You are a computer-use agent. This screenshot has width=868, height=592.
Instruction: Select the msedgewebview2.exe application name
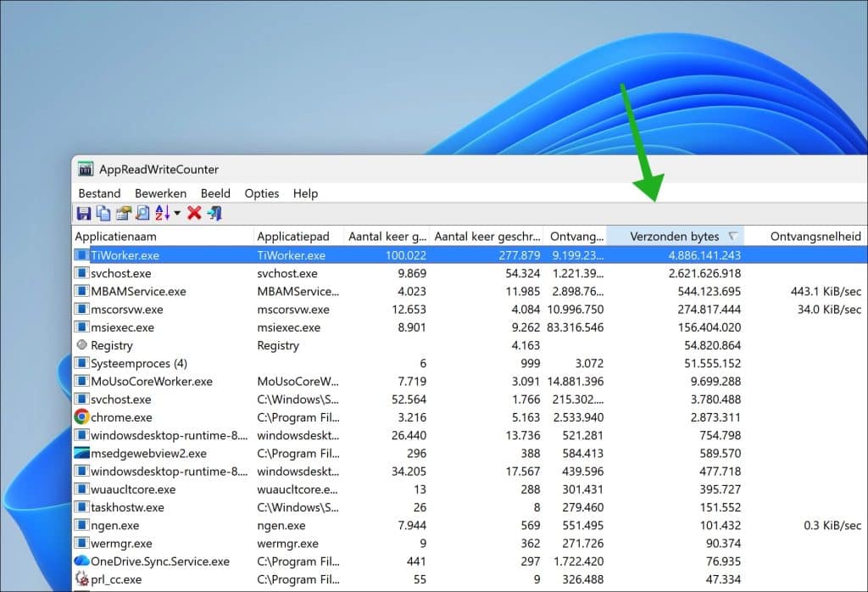click(148, 454)
